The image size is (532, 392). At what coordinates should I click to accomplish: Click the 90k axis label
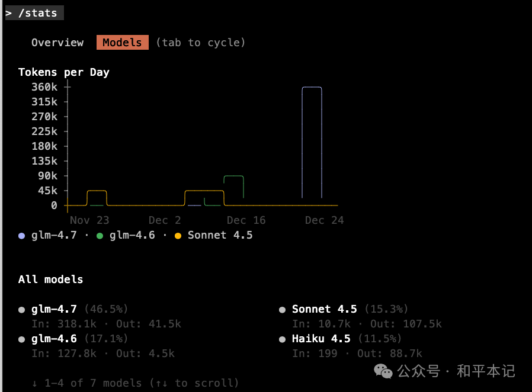click(48, 176)
